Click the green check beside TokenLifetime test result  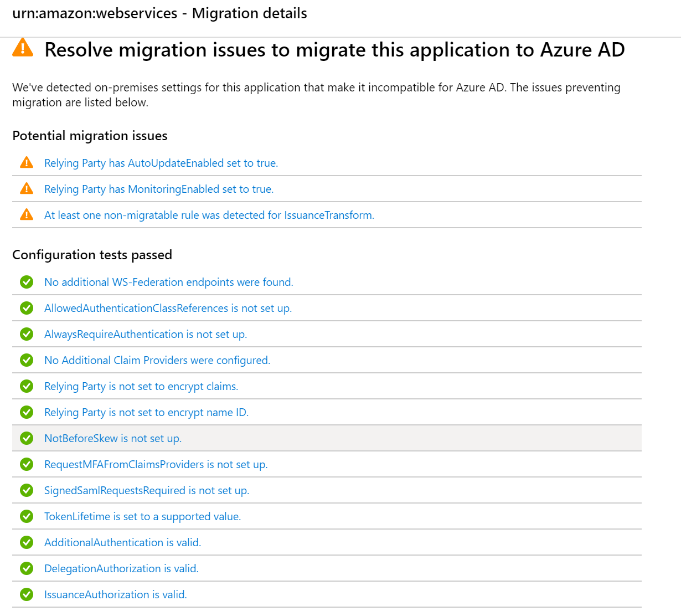click(27, 516)
